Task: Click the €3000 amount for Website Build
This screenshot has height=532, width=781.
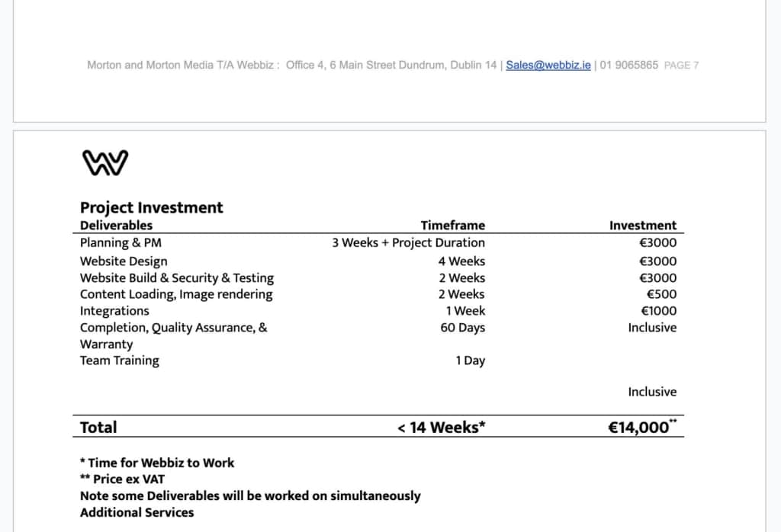Action: [658, 277]
